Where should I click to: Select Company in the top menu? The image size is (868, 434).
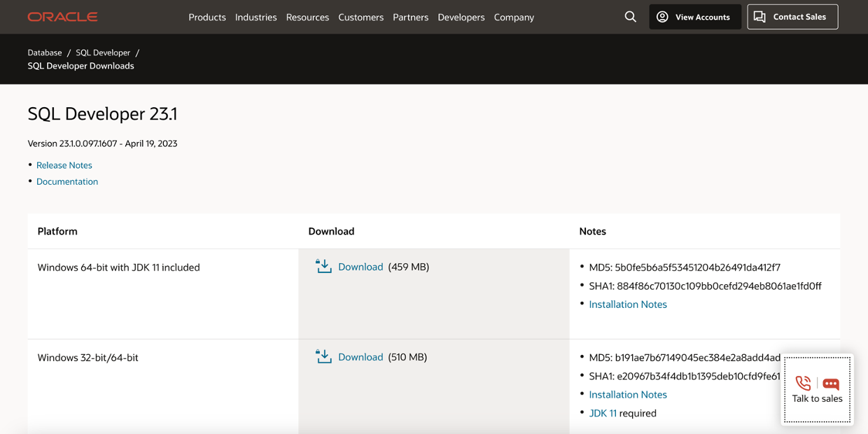pyautogui.click(x=514, y=17)
